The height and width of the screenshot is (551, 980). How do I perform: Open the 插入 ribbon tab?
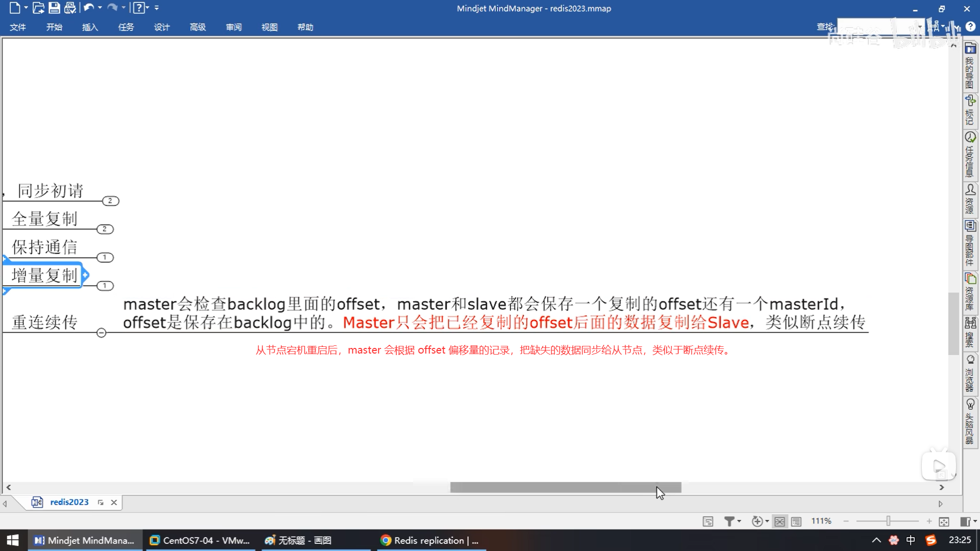tap(90, 27)
